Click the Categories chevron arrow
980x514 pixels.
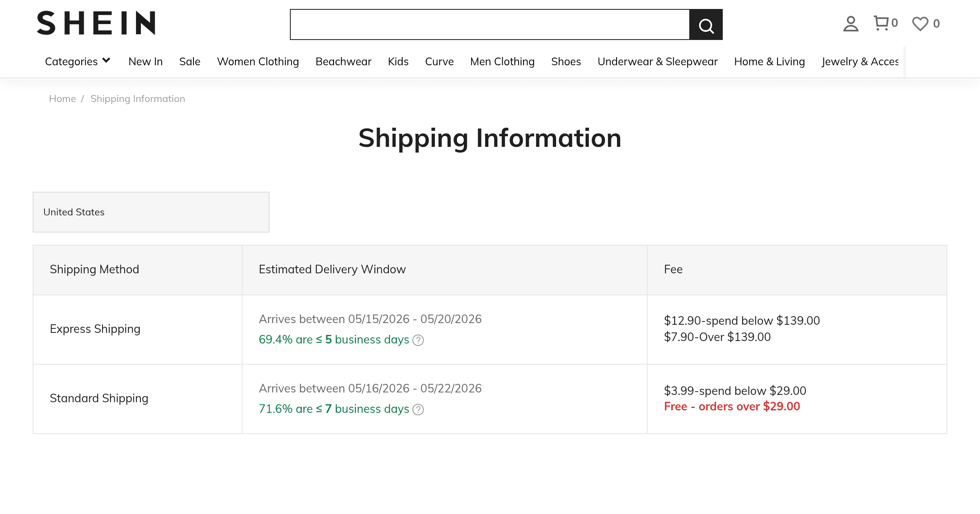pos(106,61)
